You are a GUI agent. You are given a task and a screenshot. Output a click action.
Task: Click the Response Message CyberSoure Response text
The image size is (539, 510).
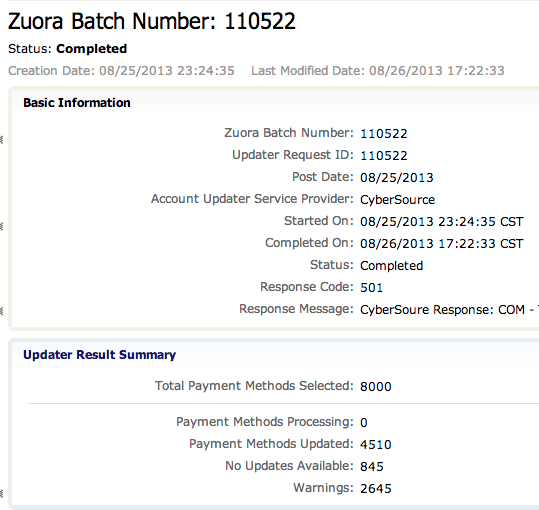[449, 309]
